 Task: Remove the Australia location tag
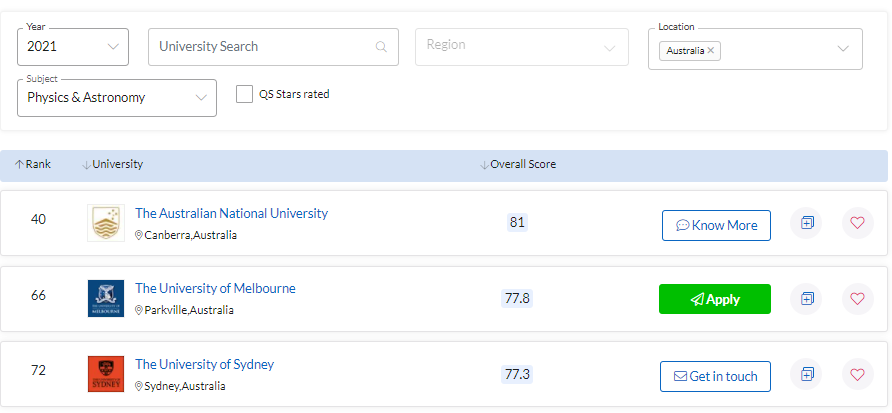pos(711,51)
